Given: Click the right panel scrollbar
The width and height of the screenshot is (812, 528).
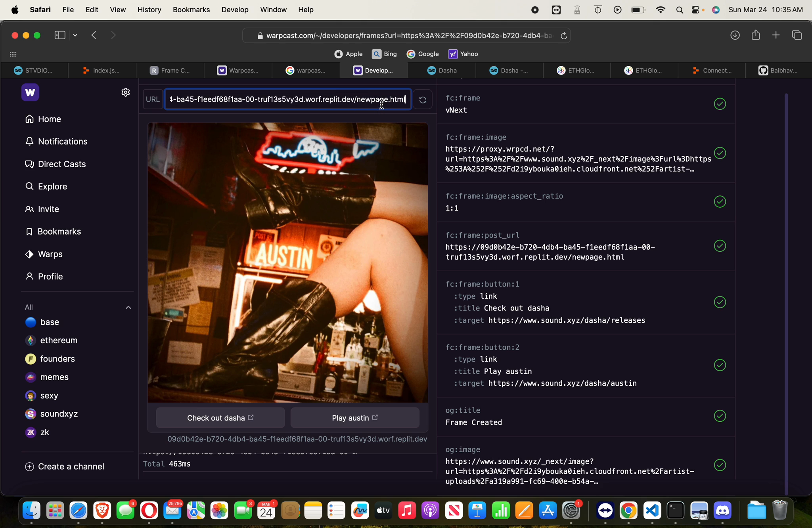Looking at the screenshot, I should pos(786,293).
